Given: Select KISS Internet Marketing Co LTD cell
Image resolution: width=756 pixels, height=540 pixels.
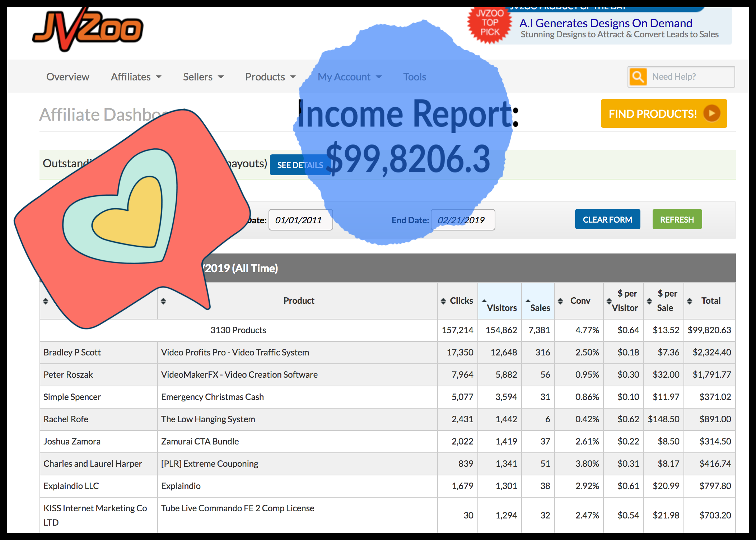Looking at the screenshot, I should point(99,515).
